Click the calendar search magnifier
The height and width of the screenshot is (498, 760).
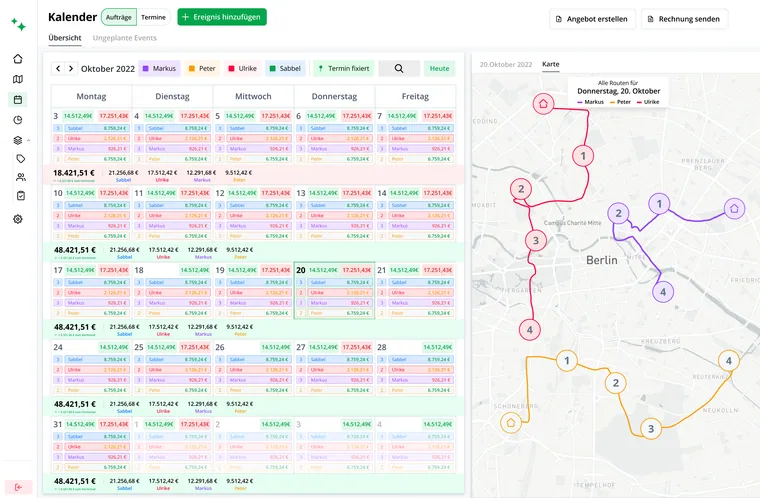(x=399, y=68)
